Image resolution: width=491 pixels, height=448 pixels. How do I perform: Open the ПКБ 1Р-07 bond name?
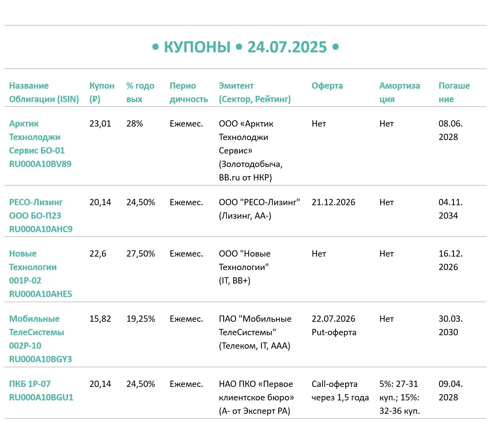(41, 391)
